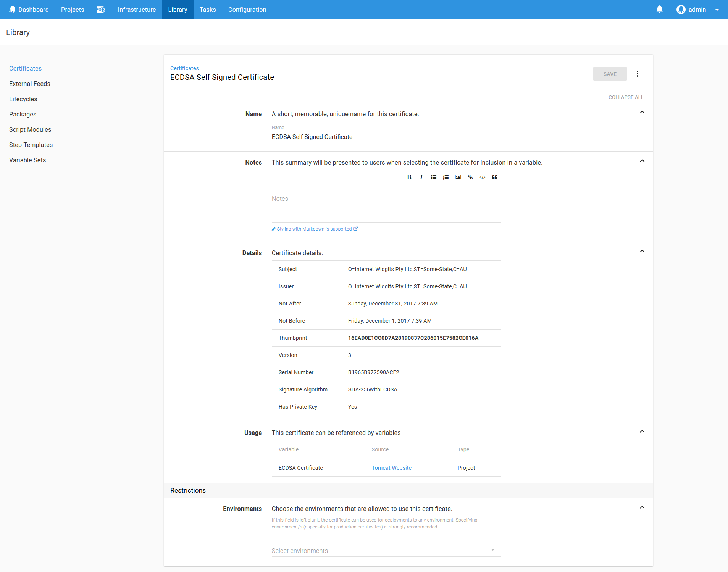Click the Italic formatting icon
Image resolution: width=728 pixels, height=572 pixels.
(421, 177)
